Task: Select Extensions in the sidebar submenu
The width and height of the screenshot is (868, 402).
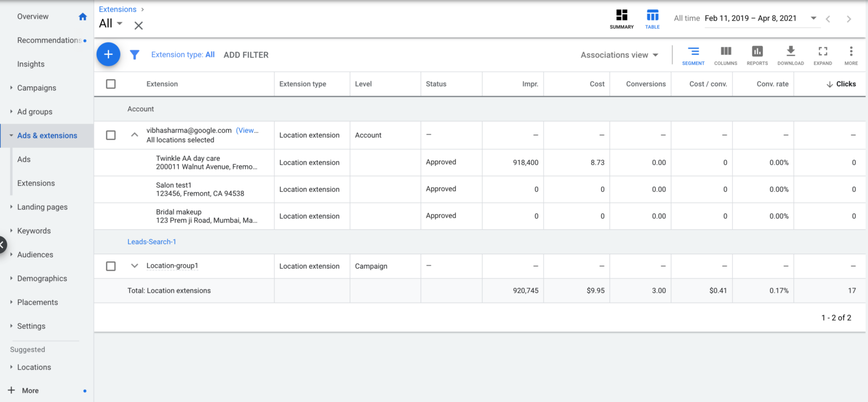Action: (36, 183)
